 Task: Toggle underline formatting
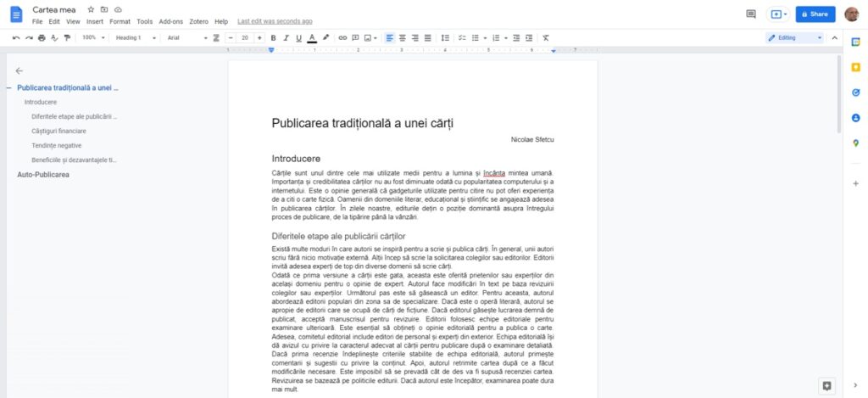click(x=299, y=37)
